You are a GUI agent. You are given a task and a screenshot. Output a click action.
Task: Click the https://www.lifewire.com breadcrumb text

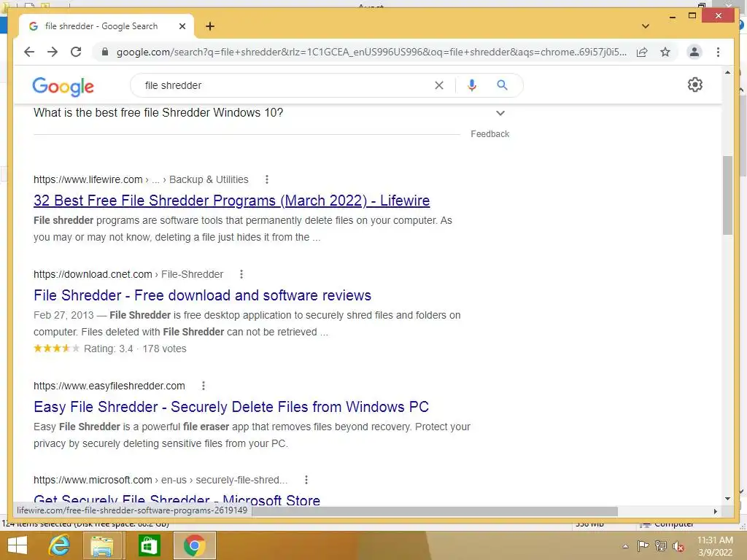coord(88,179)
